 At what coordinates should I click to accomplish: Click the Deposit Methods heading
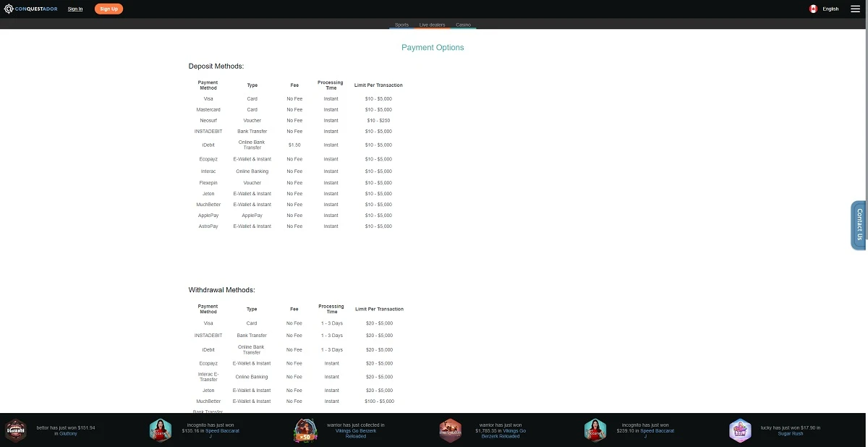216,66
